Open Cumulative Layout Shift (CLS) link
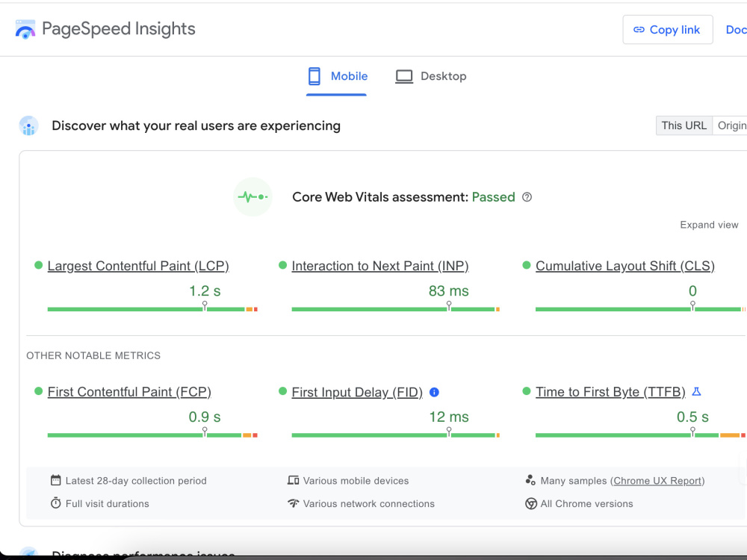Screen dimensions: 747x560 [x=625, y=266]
